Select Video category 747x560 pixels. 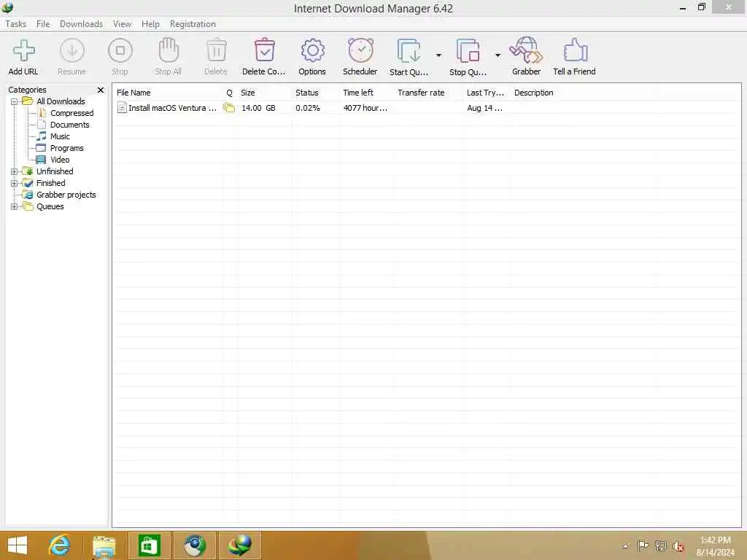(60, 160)
